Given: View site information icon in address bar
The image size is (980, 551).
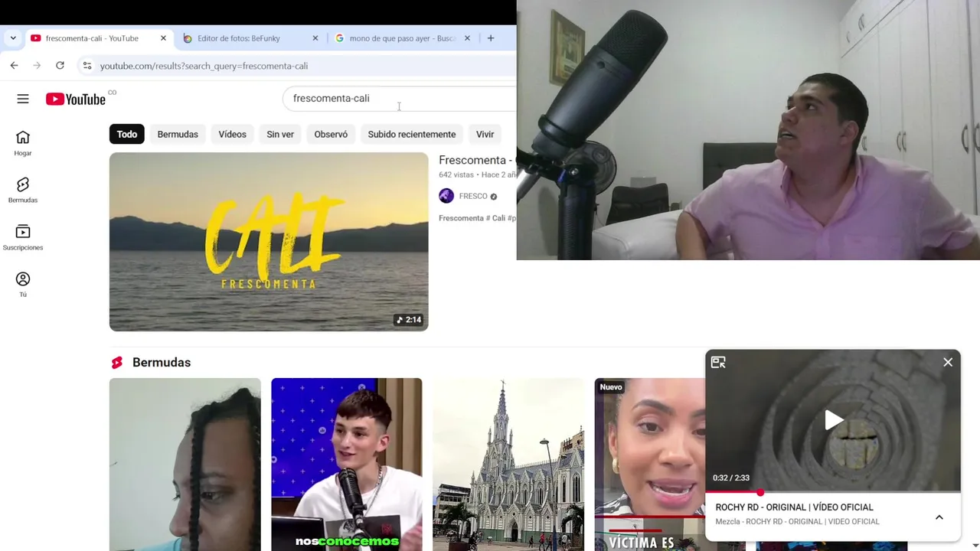Looking at the screenshot, I should [x=87, y=66].
